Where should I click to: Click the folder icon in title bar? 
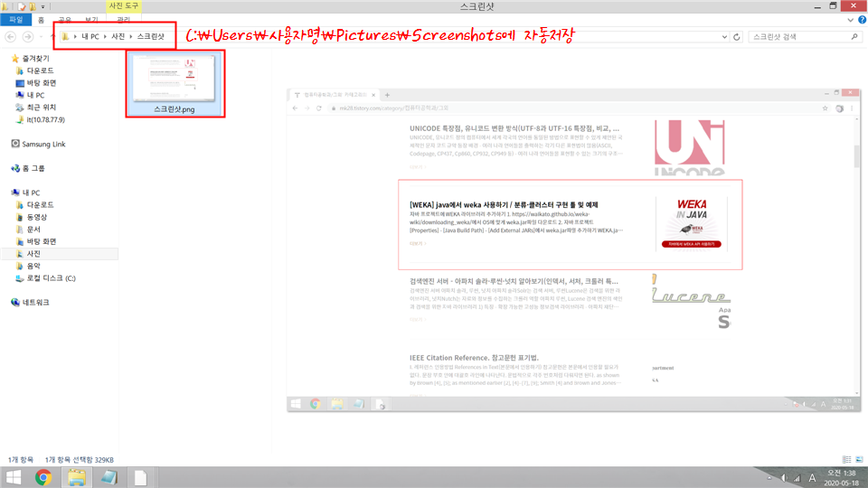5,6
